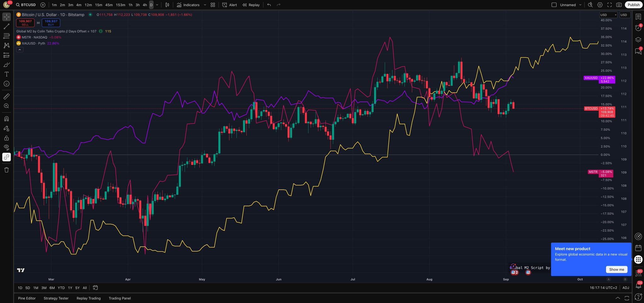Open the chart patterns tool

[7, 46]
